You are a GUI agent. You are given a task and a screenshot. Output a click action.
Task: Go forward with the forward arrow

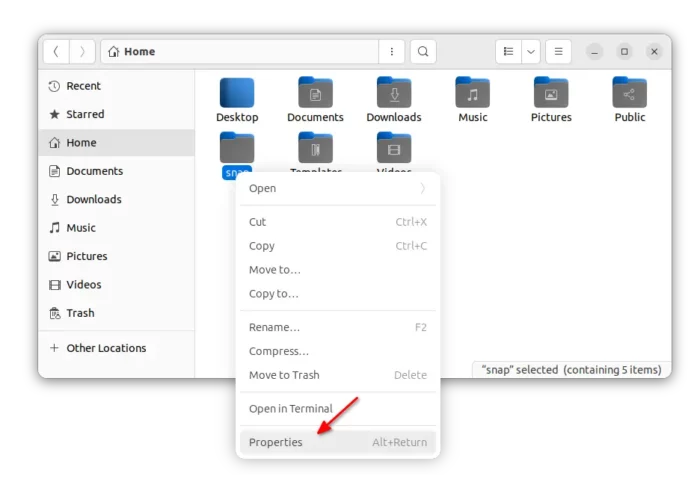point(82,52)
